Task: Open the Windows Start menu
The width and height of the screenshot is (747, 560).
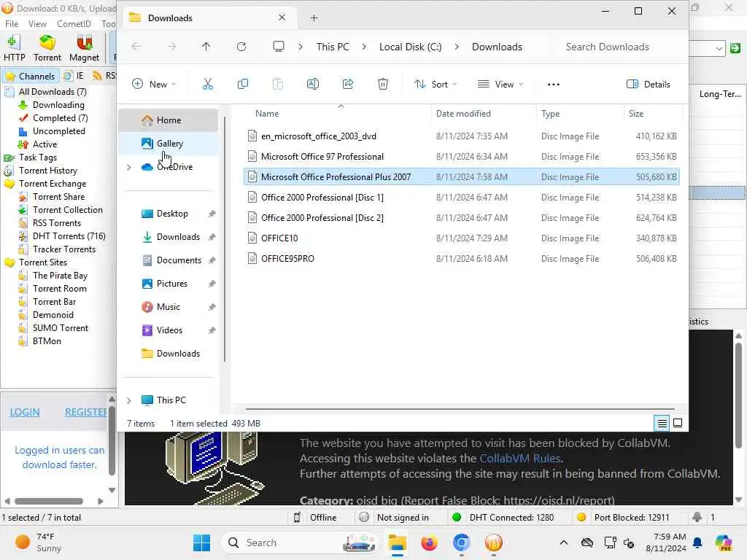Action: [201, 542]
